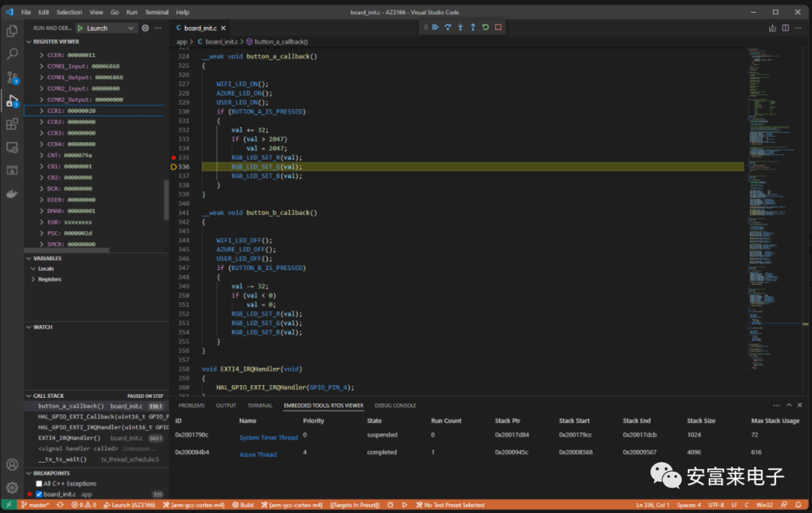The image size is (812, 513).
Task: Open the Search view in activity bar
Action: click(x=12, y=54)
